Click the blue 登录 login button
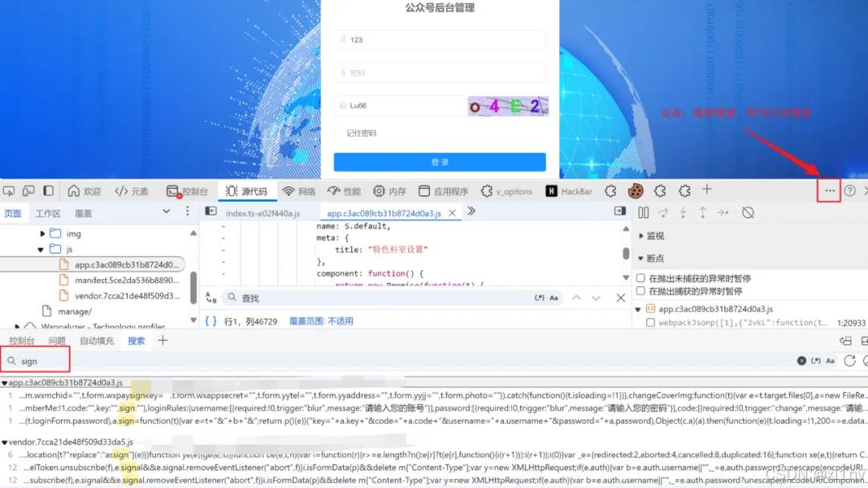This screenshot has width=868, height=488. point(440,162)
